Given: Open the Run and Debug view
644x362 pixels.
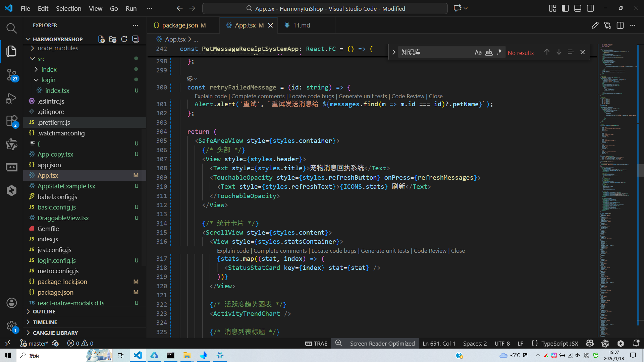Looking at the screenshot, I should 11,98.
